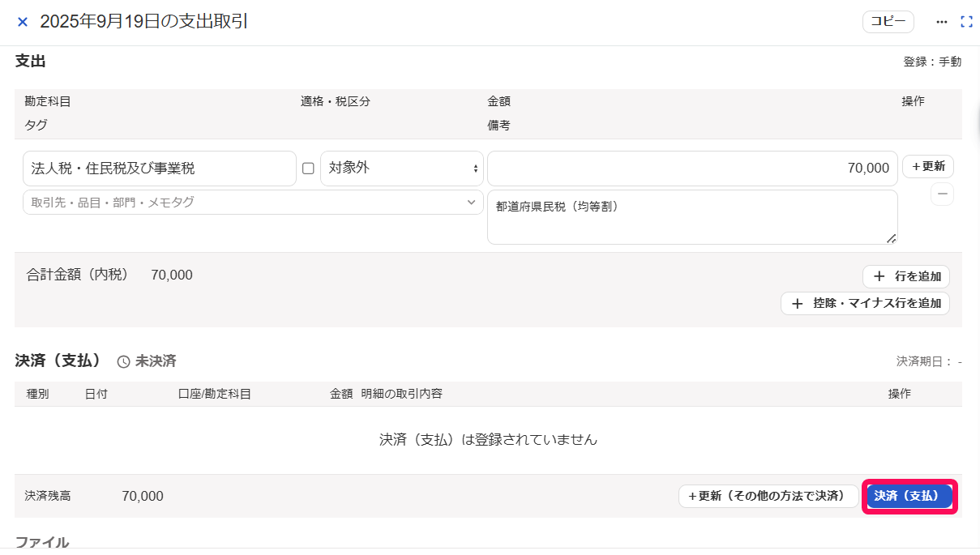Click the ＋ 行を追加 button
Image resolution: width=980 pixels, height=555 pixels.
point(906,276)
